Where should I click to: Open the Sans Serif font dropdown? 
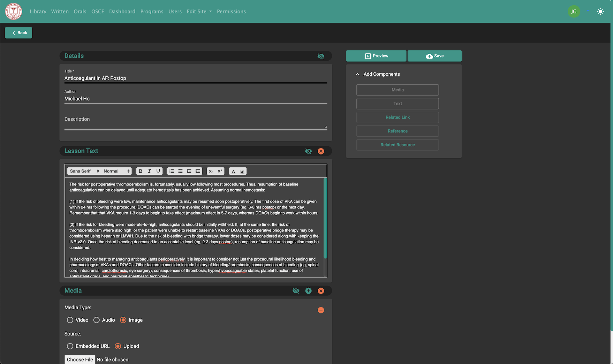84,171
